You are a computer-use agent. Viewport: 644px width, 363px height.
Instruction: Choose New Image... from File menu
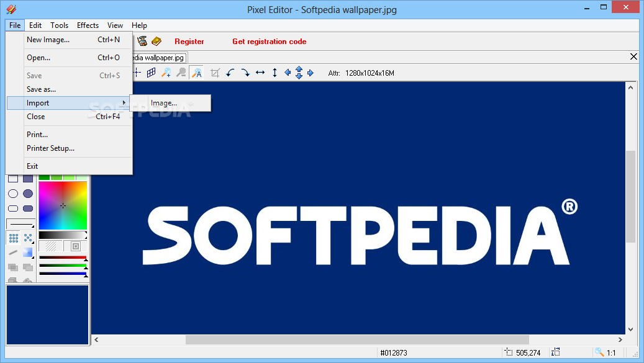point(70,40)
